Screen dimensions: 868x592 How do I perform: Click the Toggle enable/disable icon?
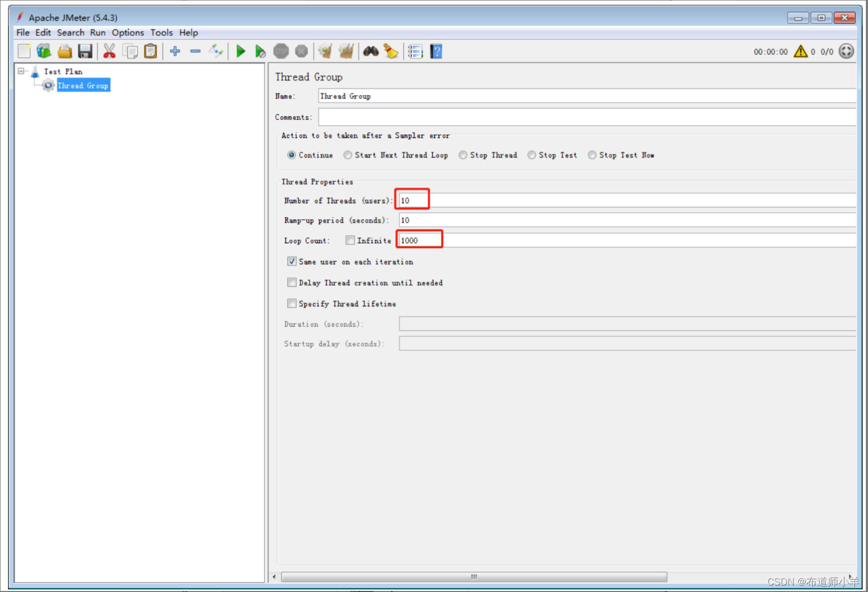coord(216,52)
